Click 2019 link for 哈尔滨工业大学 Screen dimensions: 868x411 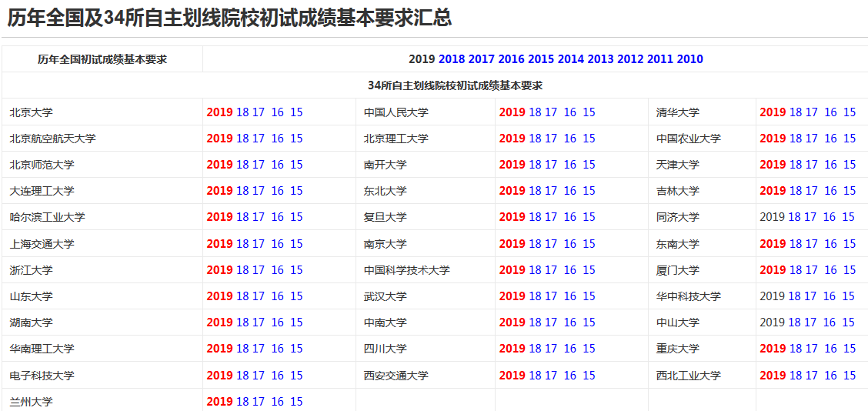[x=220, y=217]
